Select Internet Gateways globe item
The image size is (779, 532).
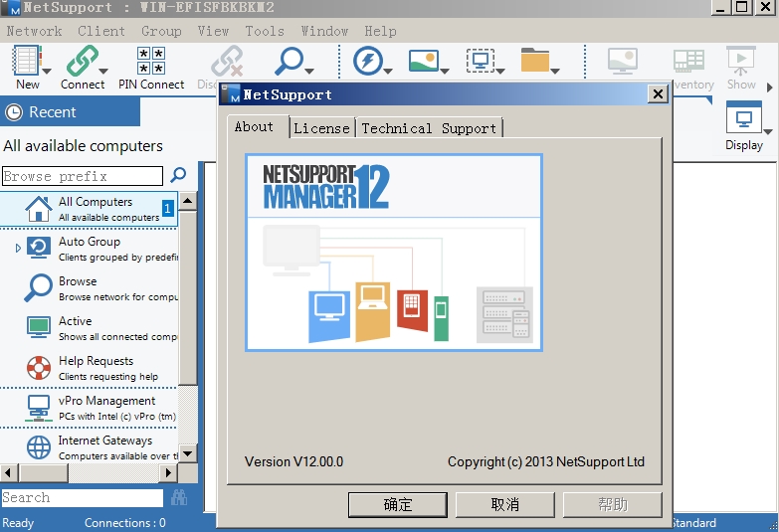(x=89, y=447)
